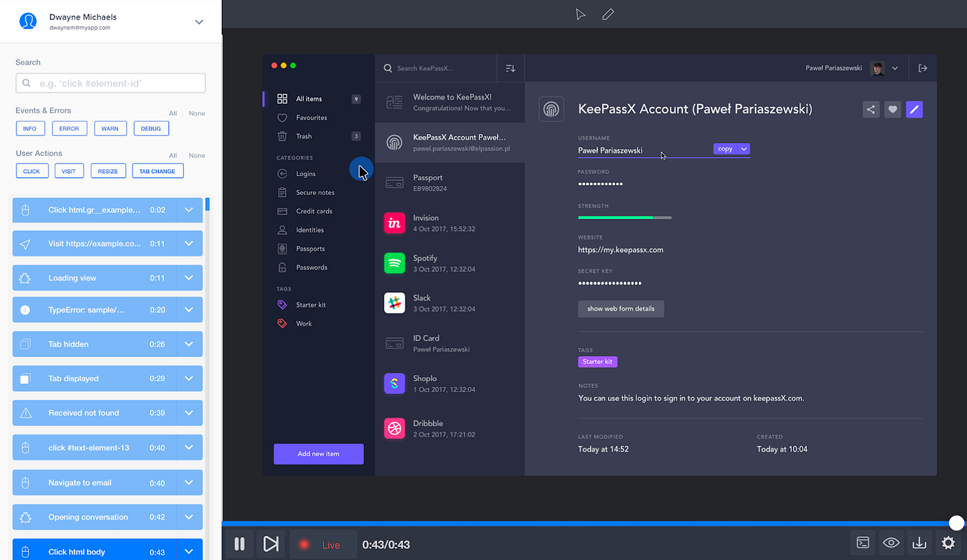967x560 pixels.
Task: Open the Dribbble entry
Action: [450, 429]
